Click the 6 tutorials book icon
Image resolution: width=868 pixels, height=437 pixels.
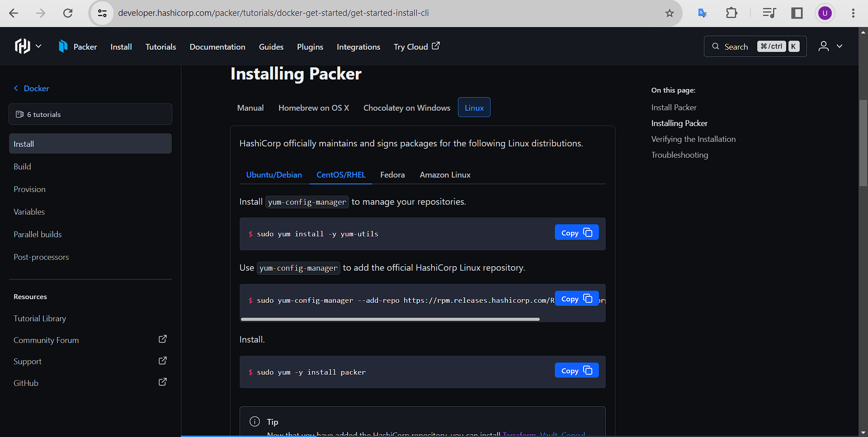(x=19, y=114)
